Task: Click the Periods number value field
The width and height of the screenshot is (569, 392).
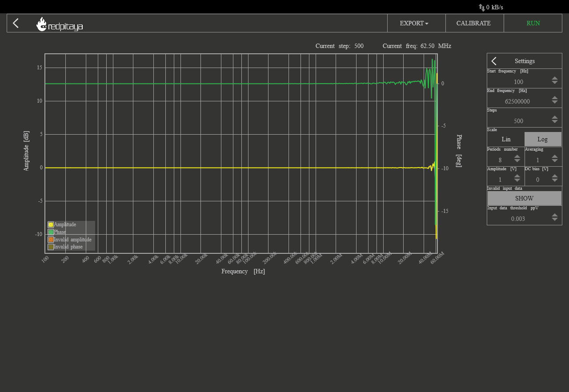Action: pyautogui.click(x=500, y=160)
